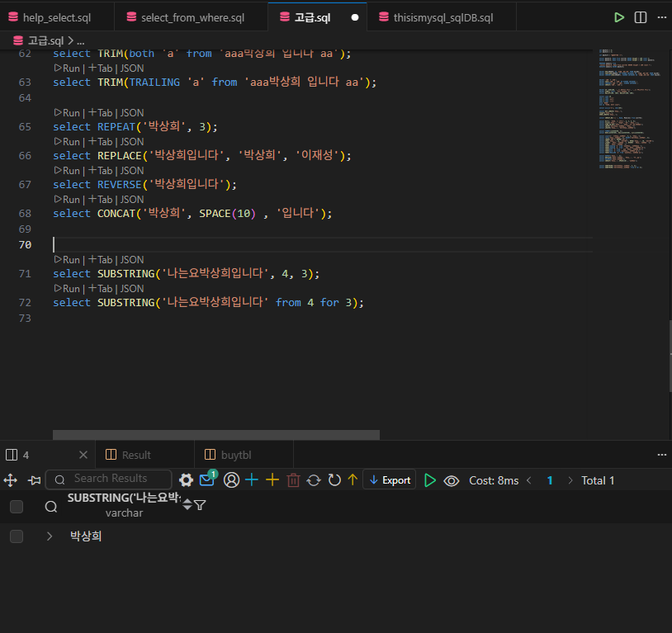672x633 pixels.
Task: Click JSON above the REVERSE query
Action: tap(132, 171)
